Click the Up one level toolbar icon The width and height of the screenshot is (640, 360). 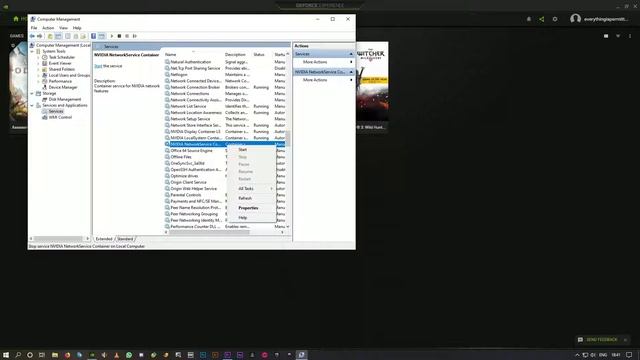click(x=50, y=36)
